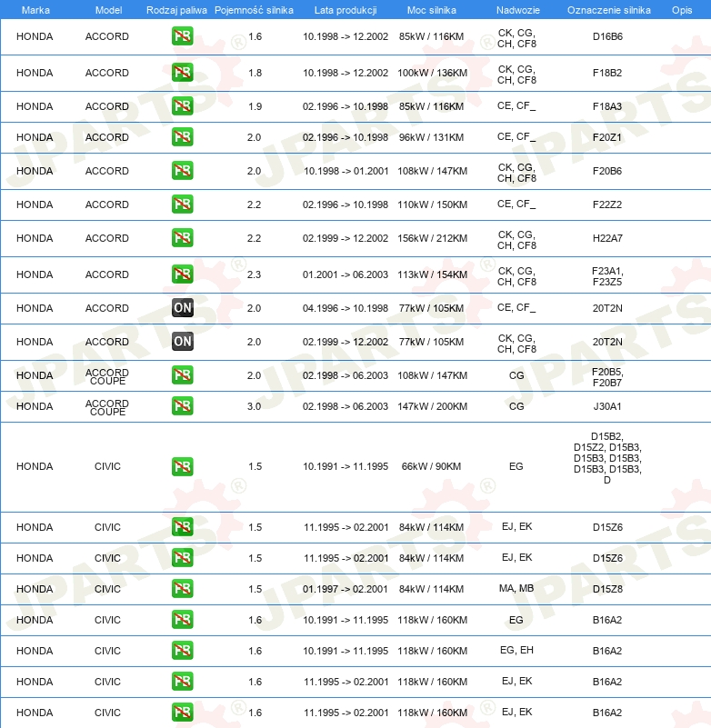Click the 110kW / 150KM power value
The height and width of the screenshot is (728, 711).
pyautogui.click(x=433, y=204)
